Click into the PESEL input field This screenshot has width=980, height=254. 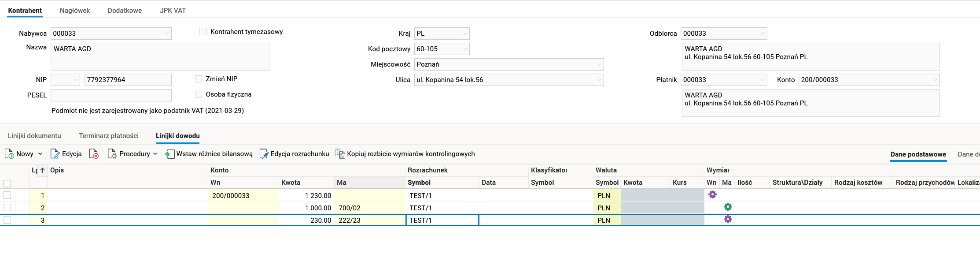coord(111,95)
